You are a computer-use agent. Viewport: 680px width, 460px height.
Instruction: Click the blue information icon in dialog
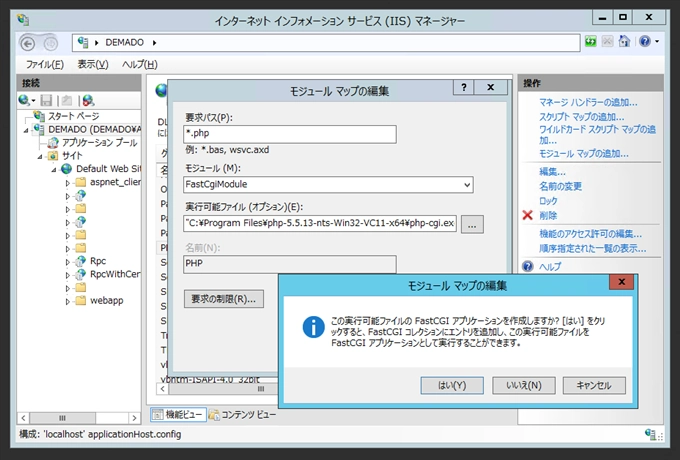click(x=314, y=327)
